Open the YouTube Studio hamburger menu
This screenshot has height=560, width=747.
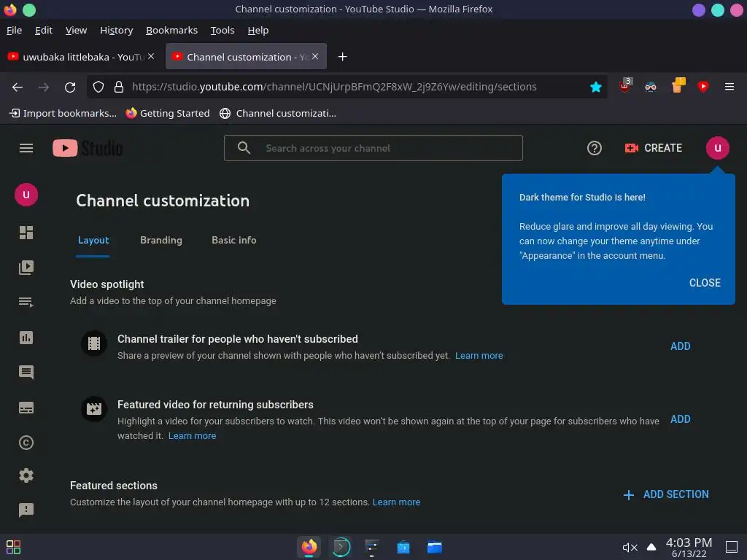(26, 148)
